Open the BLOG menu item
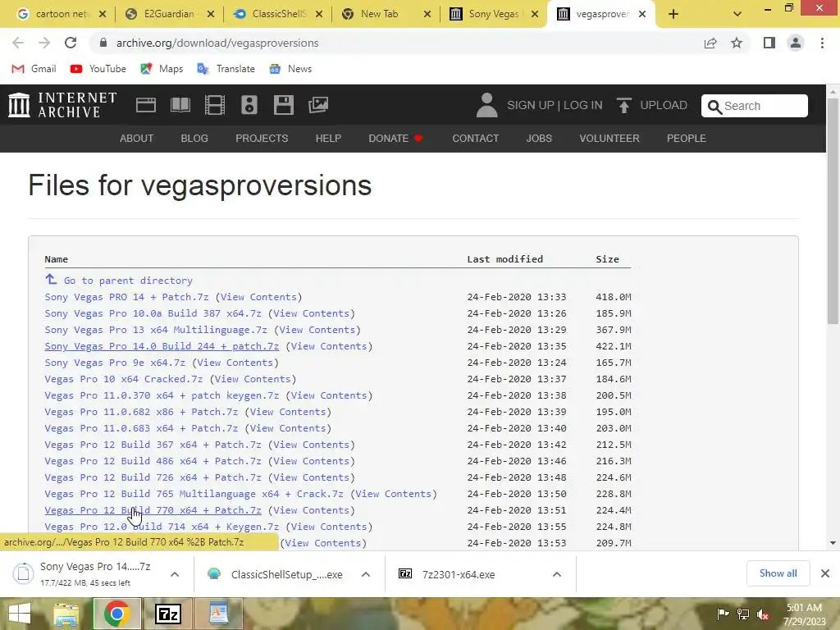The height and width of the screenshot is (630, 840). click(x=194, y=138)
